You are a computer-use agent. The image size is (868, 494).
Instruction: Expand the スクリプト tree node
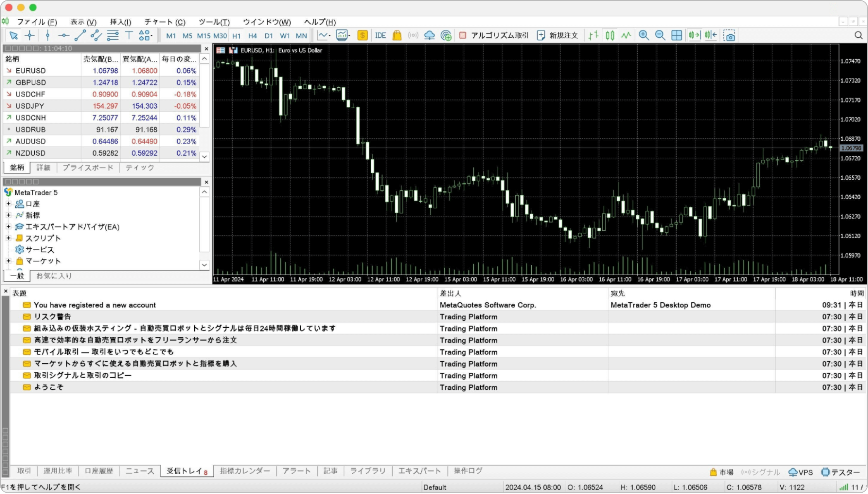coord(8,238)
